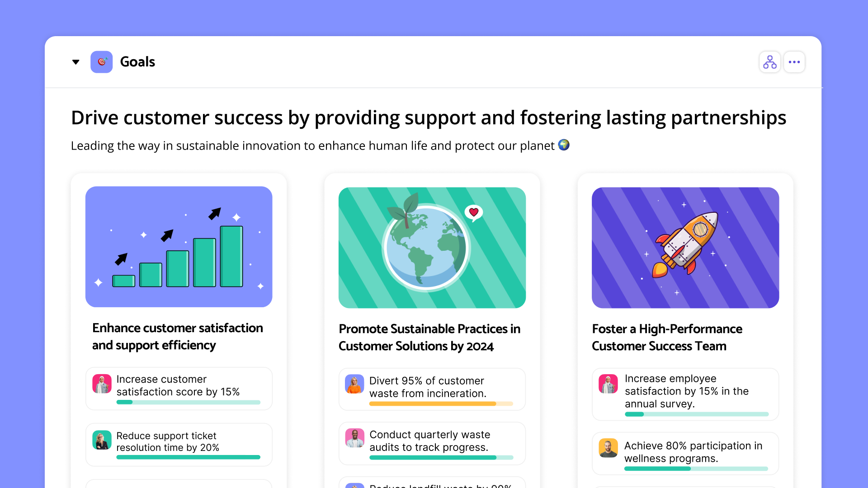Open 'Promote Sustainable Practices' goal title
Viewport: 868px width, 488px height.
pyautogui.click(x=429, y=337)
